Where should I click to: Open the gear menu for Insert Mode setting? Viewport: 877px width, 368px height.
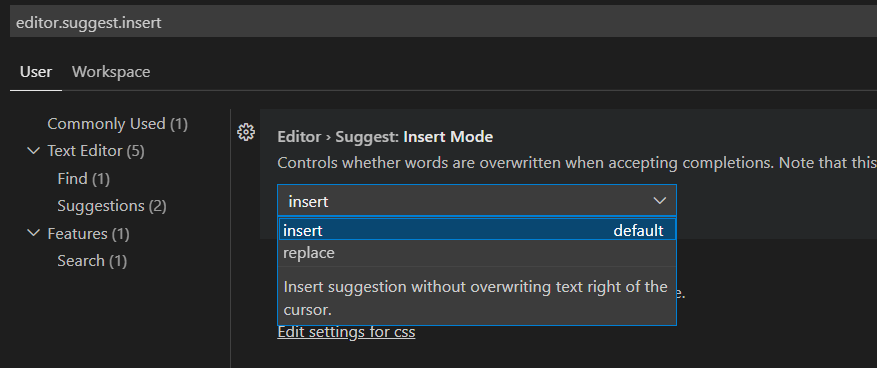[246, 133]
